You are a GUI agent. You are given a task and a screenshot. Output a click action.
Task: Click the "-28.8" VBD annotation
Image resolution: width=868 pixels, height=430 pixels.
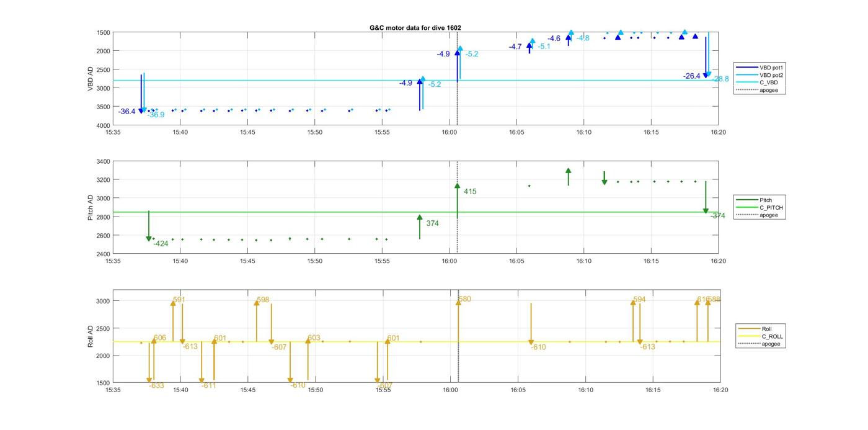[721, 79]
